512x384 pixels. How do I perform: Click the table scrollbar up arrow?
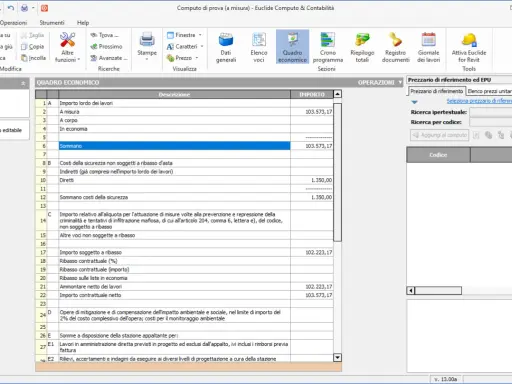click(337, 94)
